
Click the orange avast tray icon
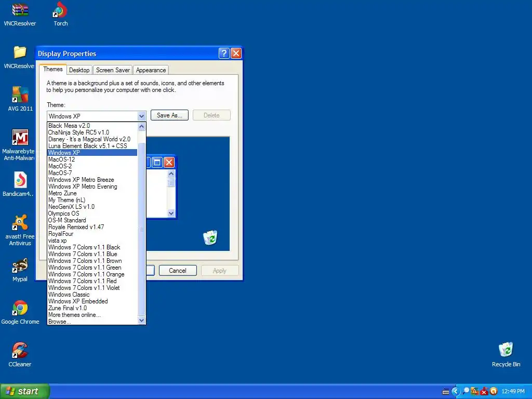[494, 391]
